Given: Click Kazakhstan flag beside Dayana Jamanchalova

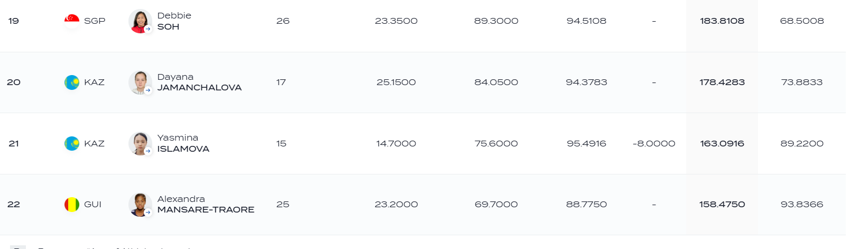Looking at the screenshot, I should 72,82.
